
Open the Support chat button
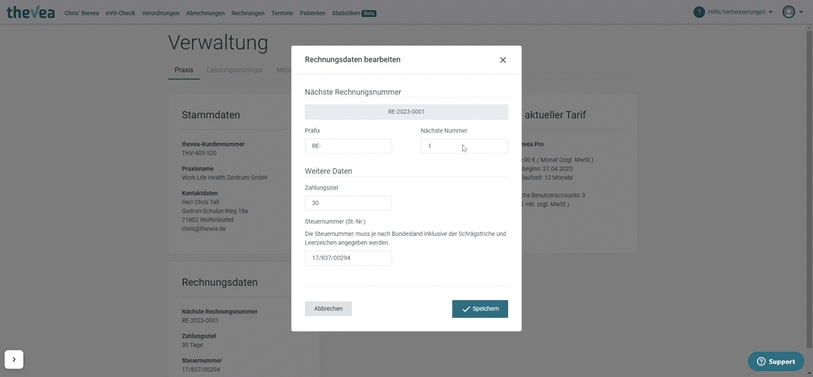tap(776, 361)
